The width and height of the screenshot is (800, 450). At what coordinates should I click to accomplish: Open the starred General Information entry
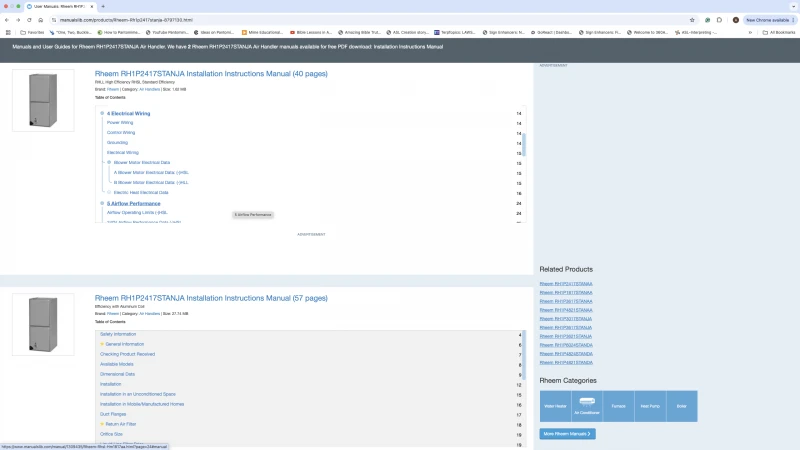point(124,344)
